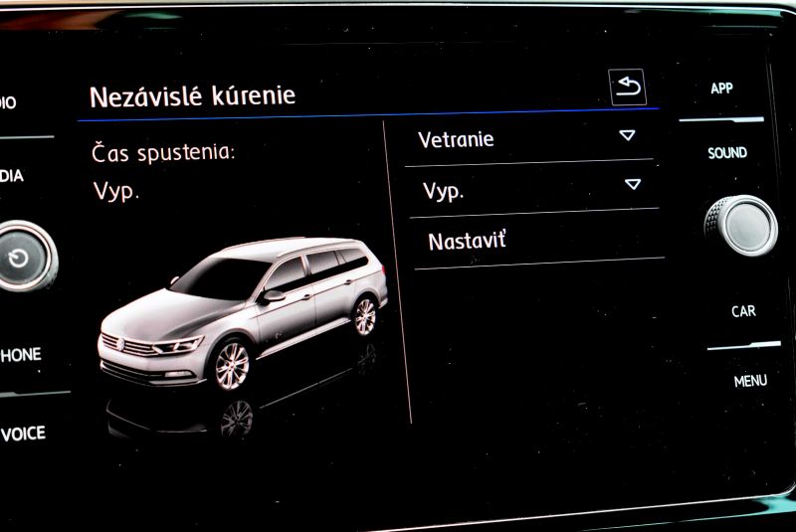Push the left power knob
796x532 pixels.
point(24,257)
